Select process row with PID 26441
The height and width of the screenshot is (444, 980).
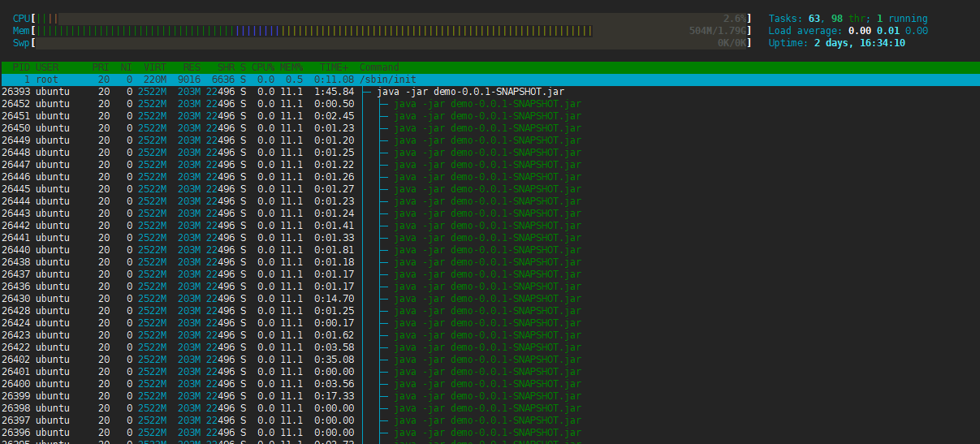coord(490,238)
